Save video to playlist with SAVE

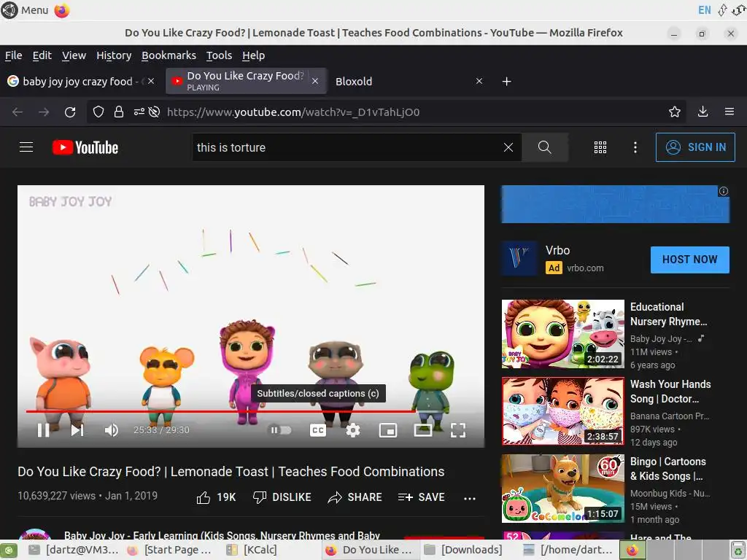pos(421,497)
